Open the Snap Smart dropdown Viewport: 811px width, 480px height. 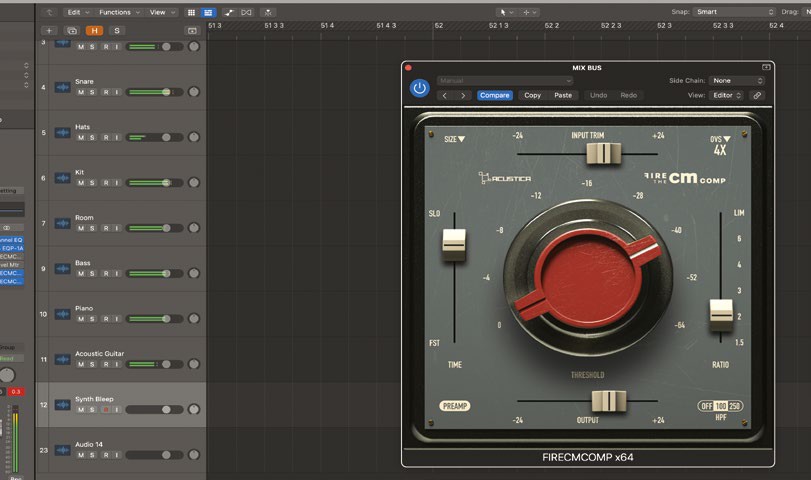[x=734, y=11]
